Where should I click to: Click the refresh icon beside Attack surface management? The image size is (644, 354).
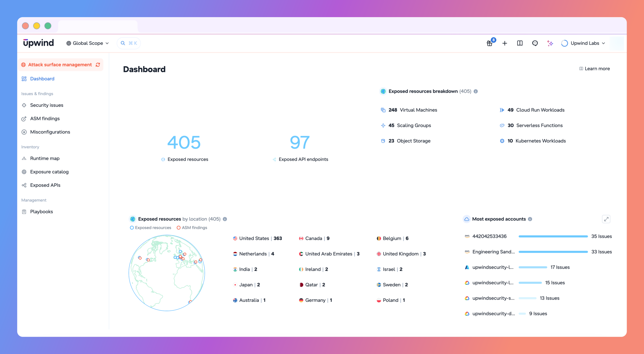coord(98,65)
